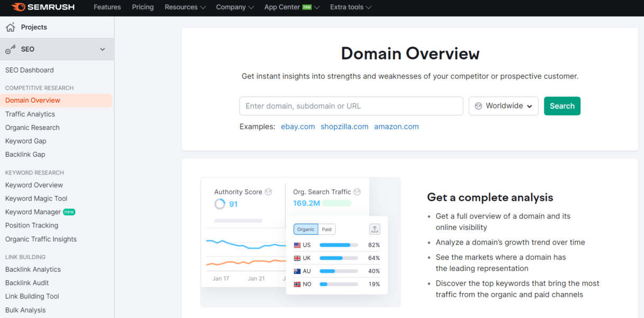Select the Projects home icon in sidebar
This screenshot has height=318, width=644.
11,26
